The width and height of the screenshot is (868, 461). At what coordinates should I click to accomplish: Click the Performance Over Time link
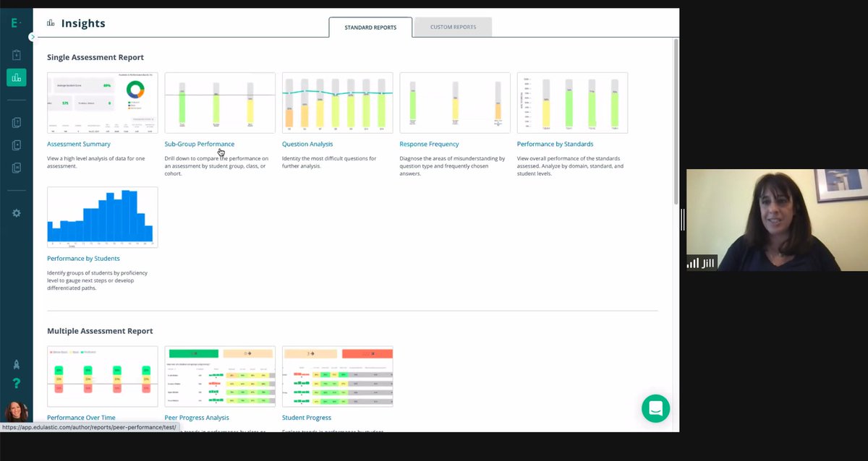coord(81,418)
